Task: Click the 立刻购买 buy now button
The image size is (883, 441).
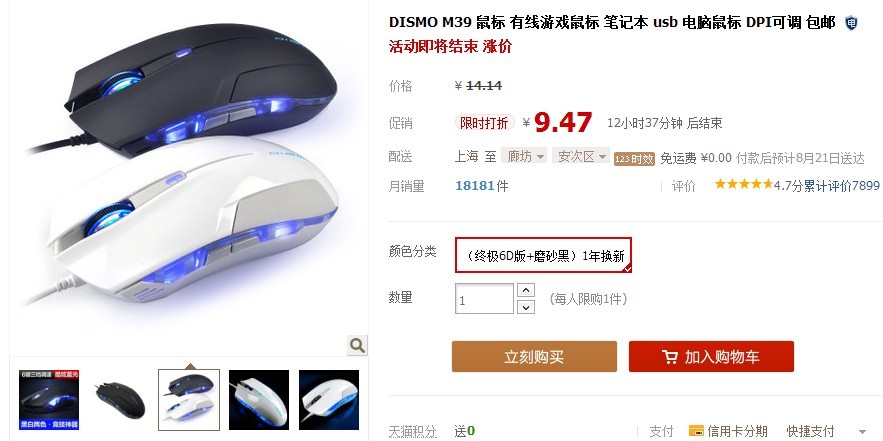Action: tap(534, 357)
